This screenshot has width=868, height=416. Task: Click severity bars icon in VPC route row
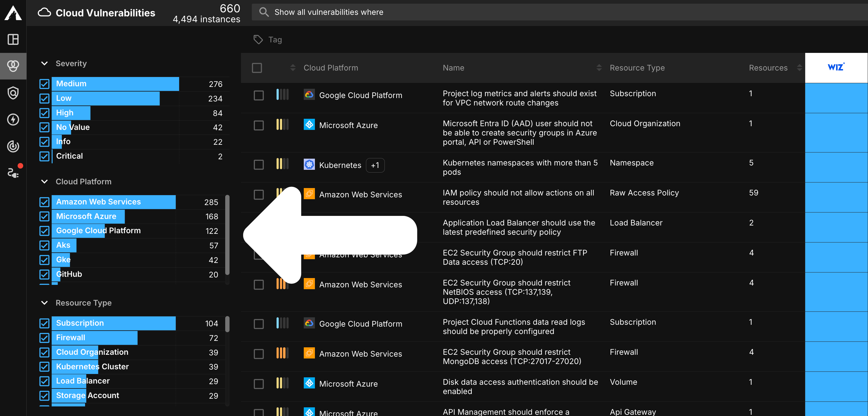click(282, 94)
